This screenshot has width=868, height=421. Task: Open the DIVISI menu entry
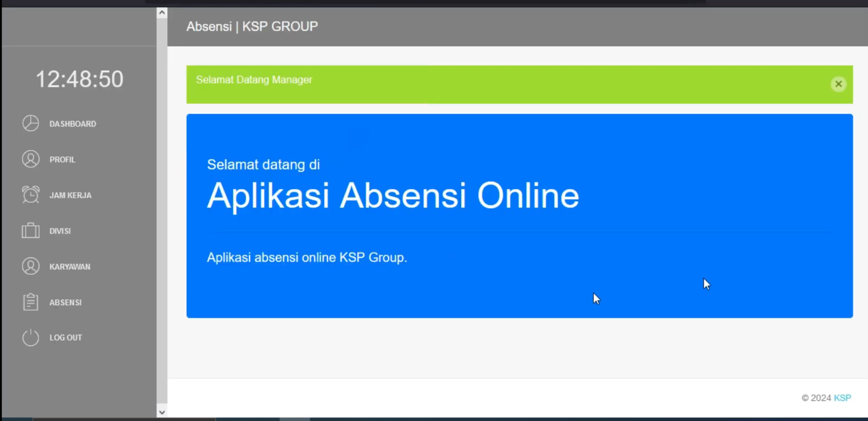60,231
